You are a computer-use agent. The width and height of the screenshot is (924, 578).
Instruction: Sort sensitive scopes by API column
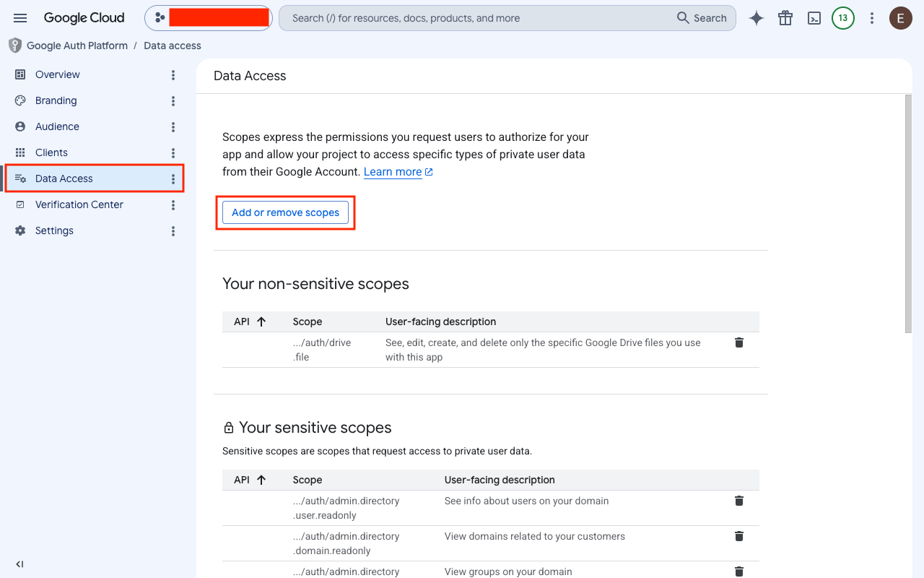click(x=250, y=480)
